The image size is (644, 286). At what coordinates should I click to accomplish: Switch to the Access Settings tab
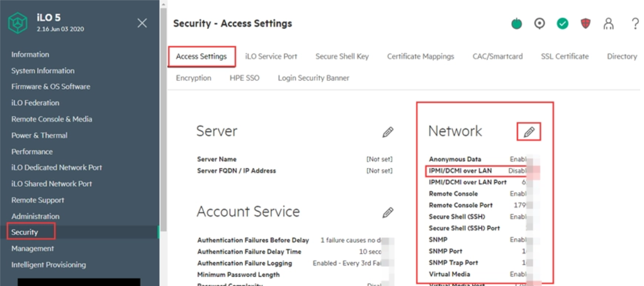click(x=201, y=56)
